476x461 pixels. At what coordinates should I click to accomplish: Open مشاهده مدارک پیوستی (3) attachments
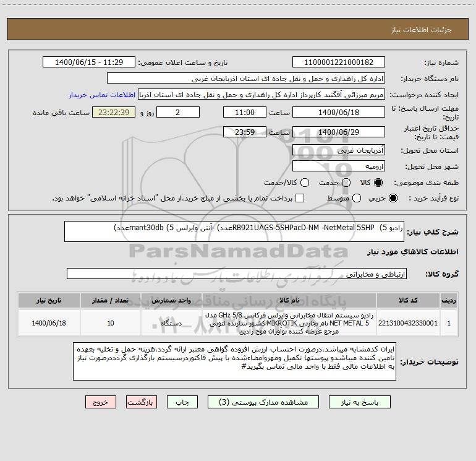click(263, 402)
